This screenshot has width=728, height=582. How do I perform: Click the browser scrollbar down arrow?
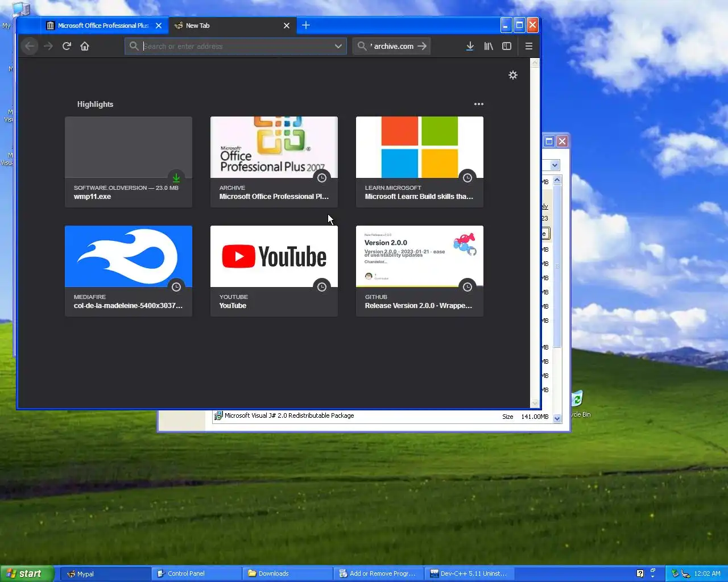(x=535, y=404)
